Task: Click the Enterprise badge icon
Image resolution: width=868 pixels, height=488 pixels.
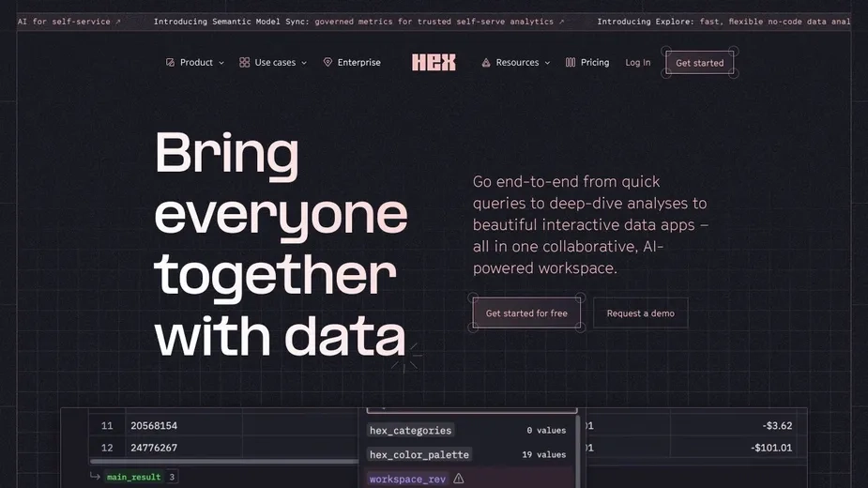Action: 327,63
